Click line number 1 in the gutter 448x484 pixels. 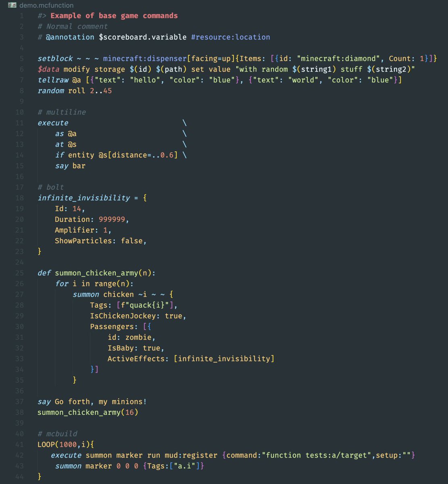pyautogui.click(x=21, y=15)
